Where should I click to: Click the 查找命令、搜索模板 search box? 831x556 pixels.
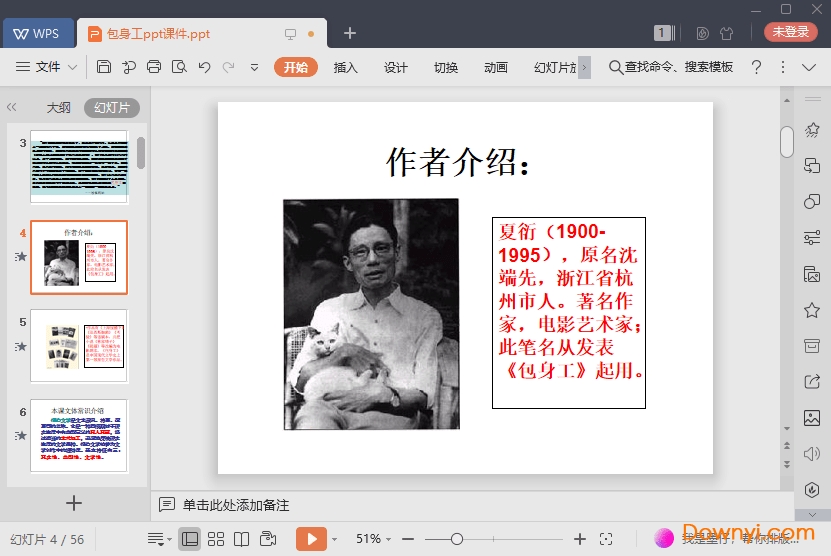pos(671,67)
